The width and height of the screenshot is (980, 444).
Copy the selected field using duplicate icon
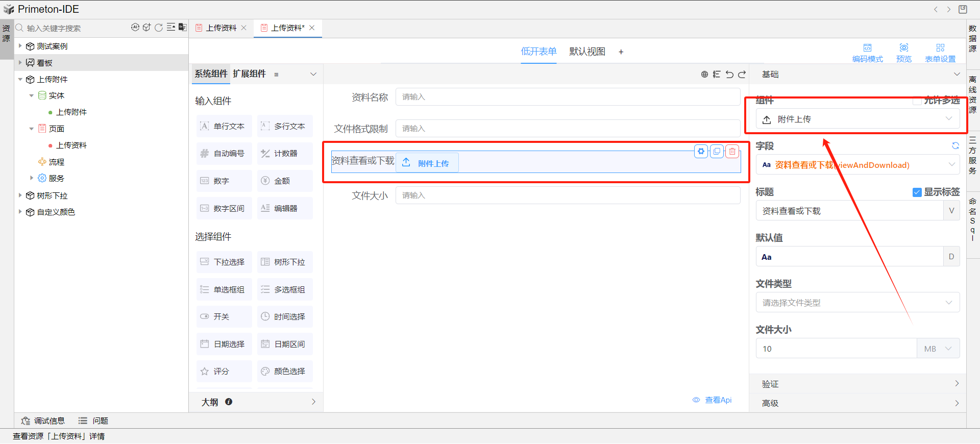pos(717,152)
